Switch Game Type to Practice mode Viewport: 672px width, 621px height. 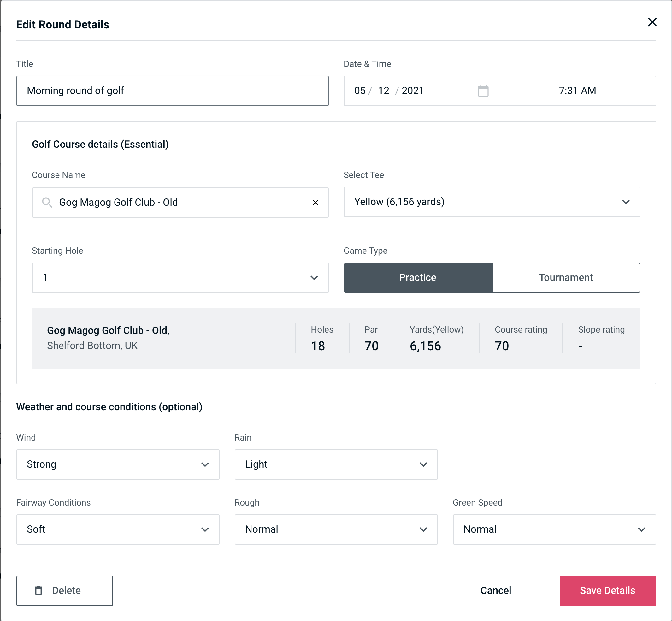[418, 278]
